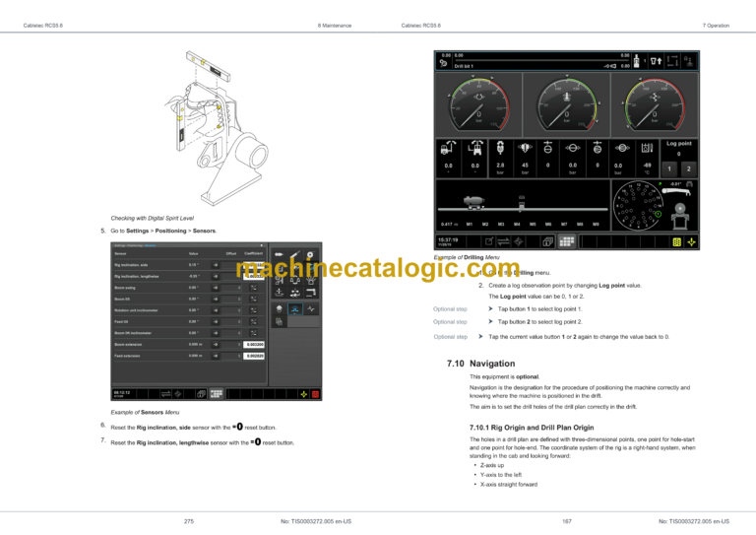Image resolution: width=756 pixels, height=535 pixels.
Task: Open the documents copy icon in settings panel
Action: (x=280, y=322)
